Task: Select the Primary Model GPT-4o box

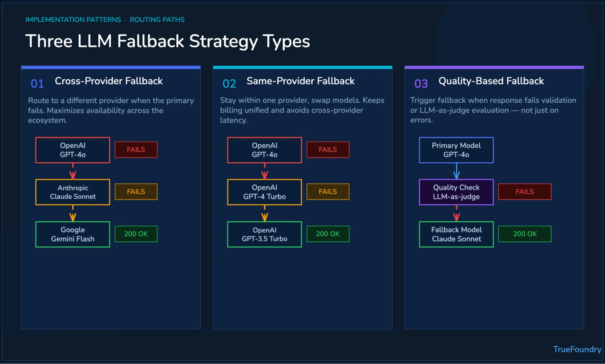Action: pos(456,150)
